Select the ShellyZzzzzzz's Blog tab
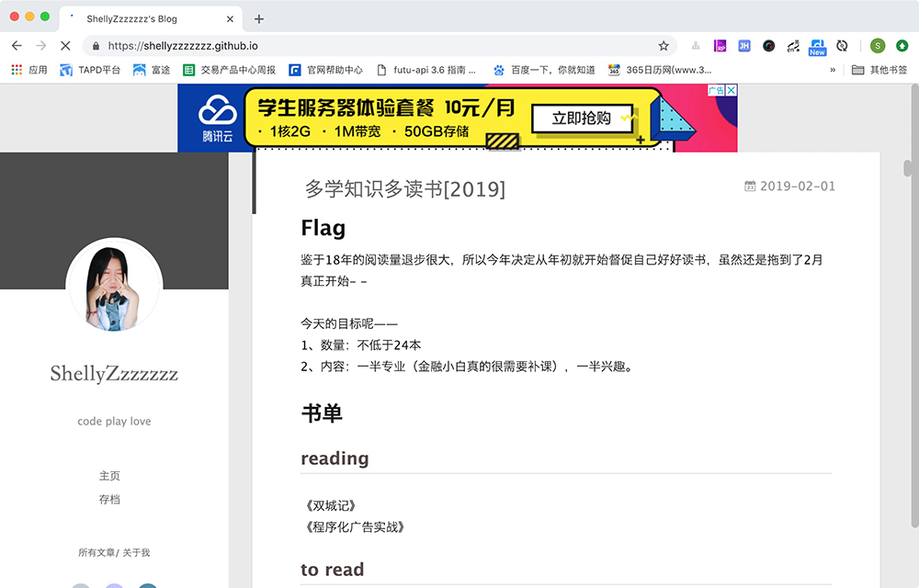The image size is (919, 588). pyautogui.click(x=151, y=18)
